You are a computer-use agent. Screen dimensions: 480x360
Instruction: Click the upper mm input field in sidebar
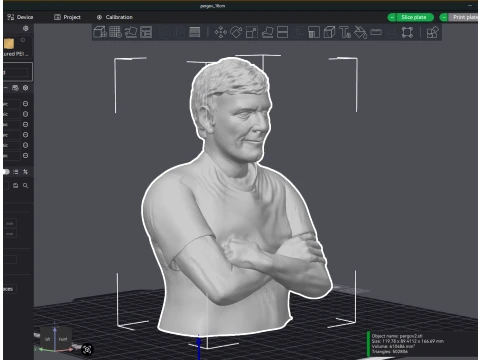tap(10, 223)
